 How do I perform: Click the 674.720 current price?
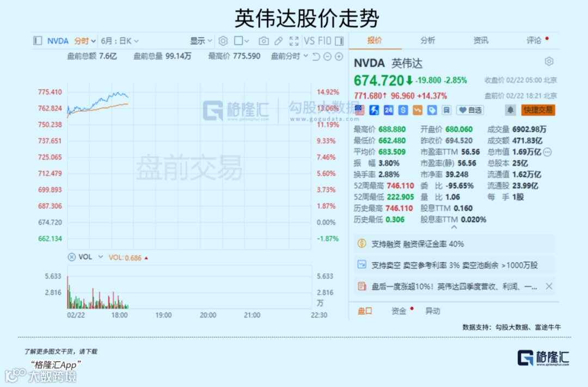click(379, 80)
